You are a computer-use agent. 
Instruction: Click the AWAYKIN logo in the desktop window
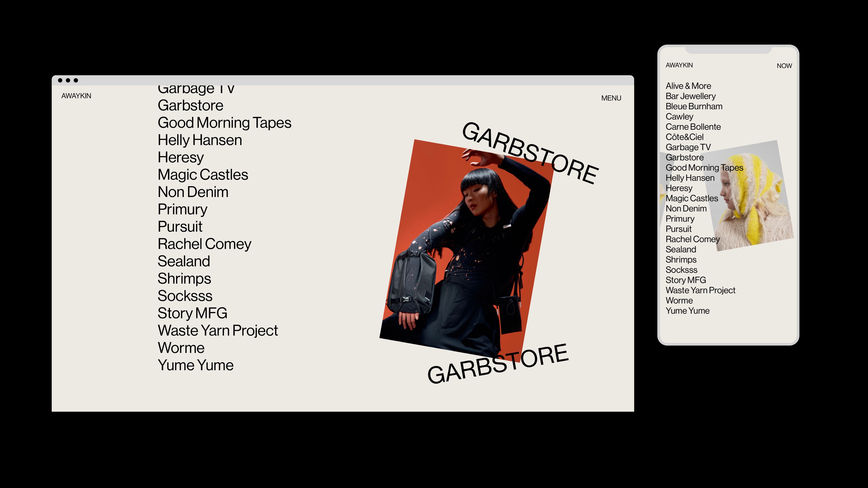76,96
